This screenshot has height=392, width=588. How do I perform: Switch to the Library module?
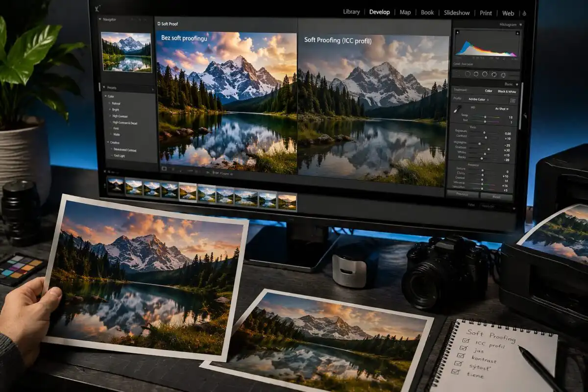pyautogui.click(x=351, y=12)
